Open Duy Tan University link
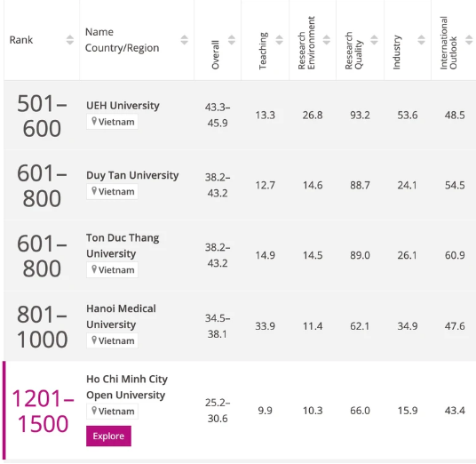 [132, 175]
